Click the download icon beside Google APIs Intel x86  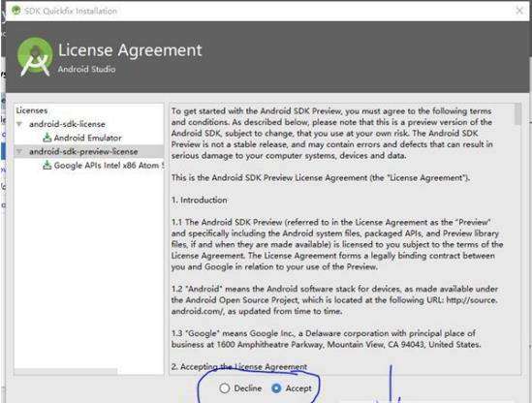click(x=47, y=166)
